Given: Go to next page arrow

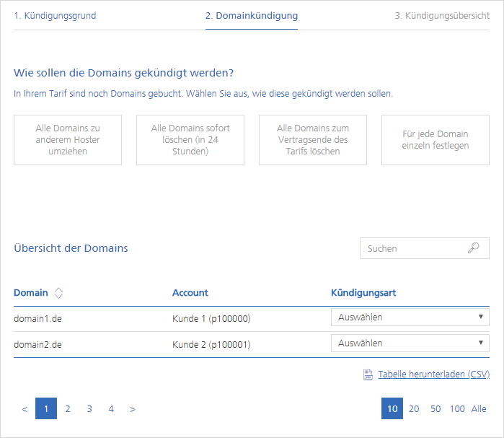Looking at the screenshot, I should tap(133, 408).
